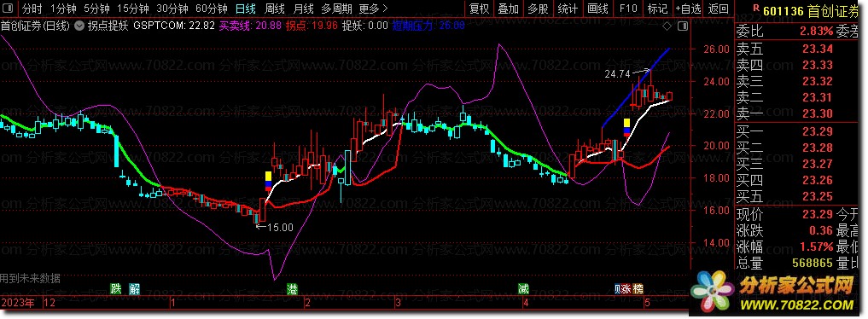Click the 港 event marker icon
868x319 pixels.
click(x=292, y=288)
